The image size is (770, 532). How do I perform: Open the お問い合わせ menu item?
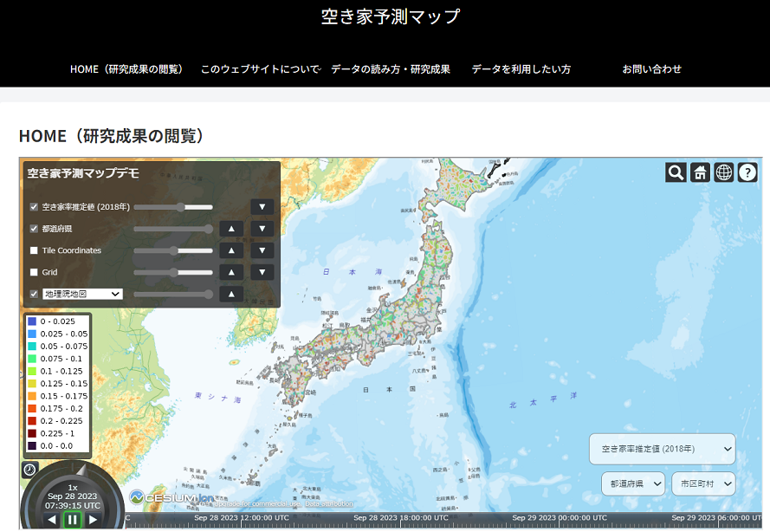tap(651, 69)
